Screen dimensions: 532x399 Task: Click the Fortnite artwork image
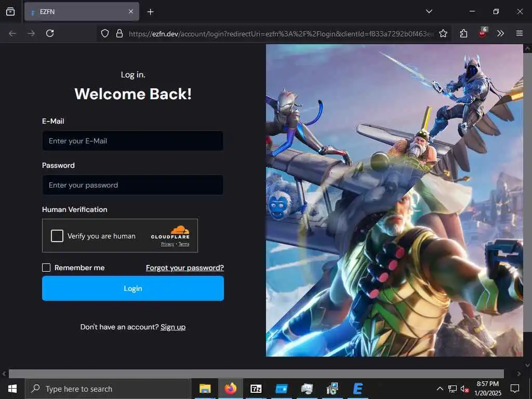tap(394, 200)
